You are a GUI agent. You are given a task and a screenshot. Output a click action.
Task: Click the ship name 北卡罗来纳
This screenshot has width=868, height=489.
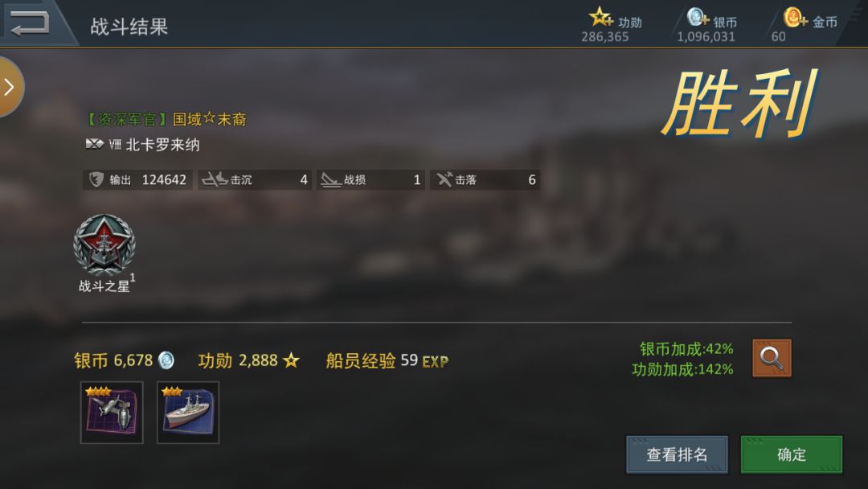tap(162, 145)
